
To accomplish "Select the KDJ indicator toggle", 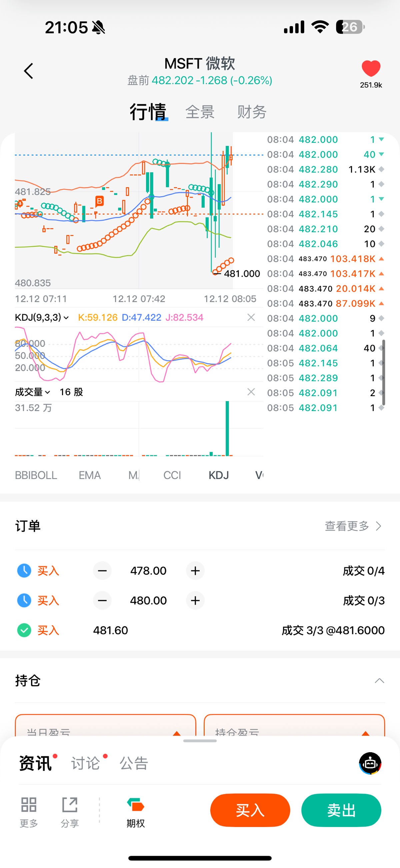I will (219, 475).
